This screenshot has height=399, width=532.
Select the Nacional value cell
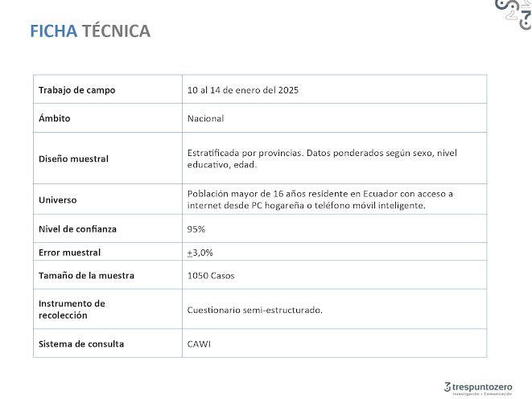click(205, 118)
